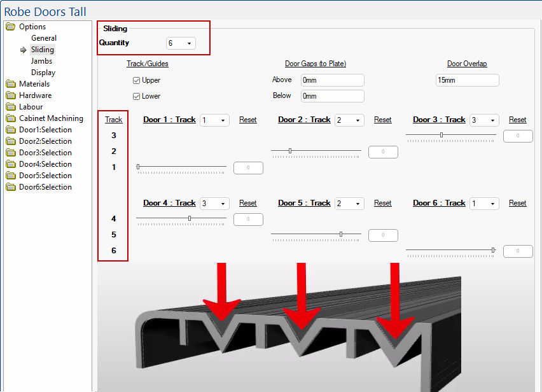
Task: Reset Door 2 track position
Action: click(382, 120)
